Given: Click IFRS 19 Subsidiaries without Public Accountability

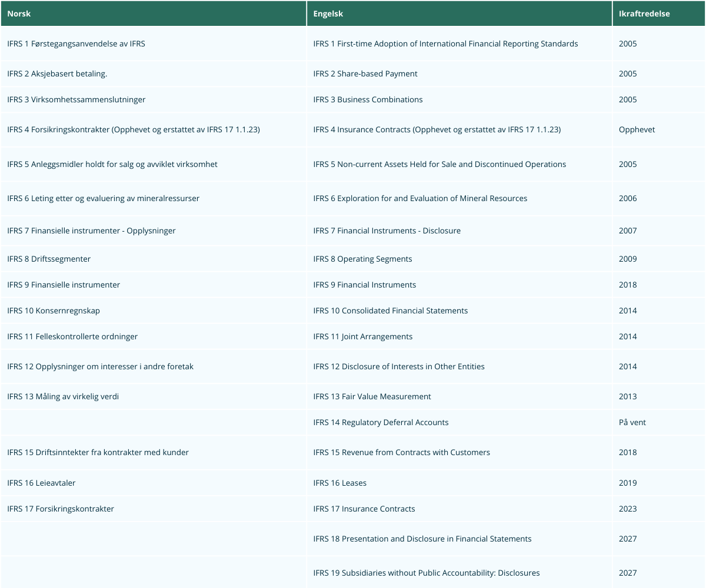Looking at the screenshot, I should click(x=427, y=573).
